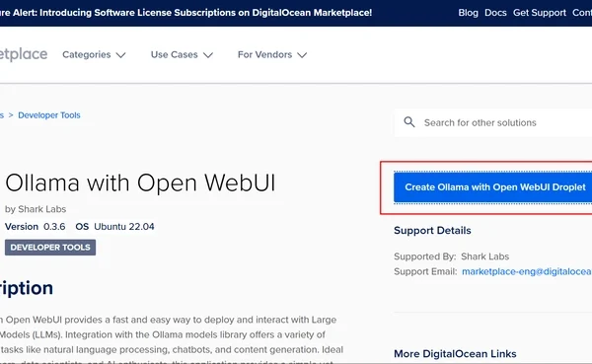Image resolution: width=592 pixels, height=364 pixels.
Task: Click the 'by Shark Labs' vendor text
Action: [36, 209]
